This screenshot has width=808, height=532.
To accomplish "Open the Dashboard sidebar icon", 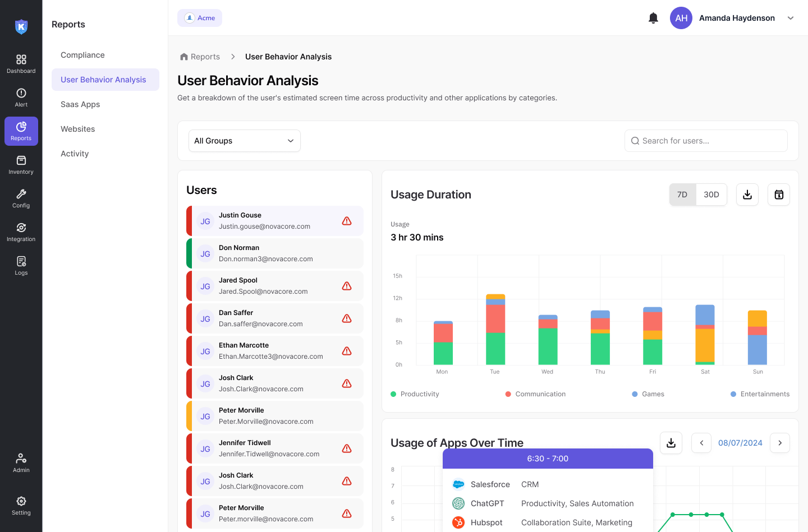I will coord(21,64).
